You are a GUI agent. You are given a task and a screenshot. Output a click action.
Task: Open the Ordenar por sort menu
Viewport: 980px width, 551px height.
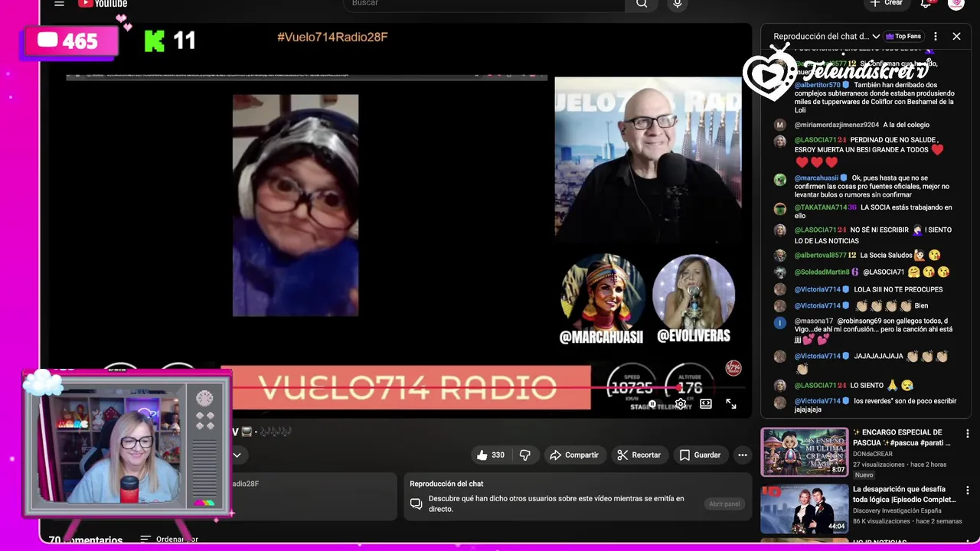[169, 539]
